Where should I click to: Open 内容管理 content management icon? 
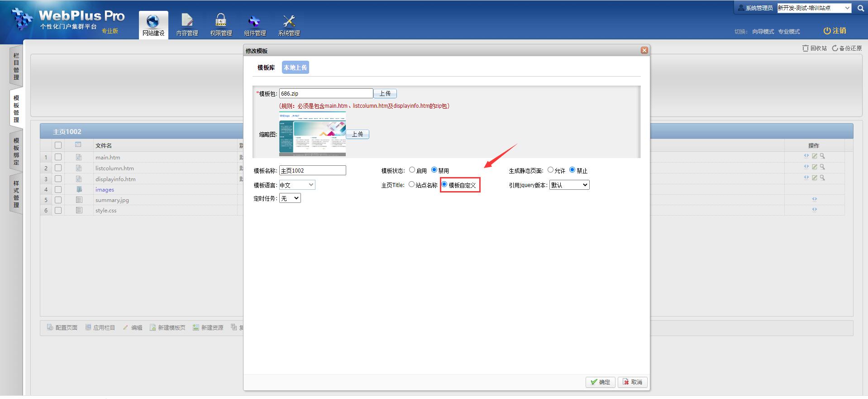click(x=187, y=21)
